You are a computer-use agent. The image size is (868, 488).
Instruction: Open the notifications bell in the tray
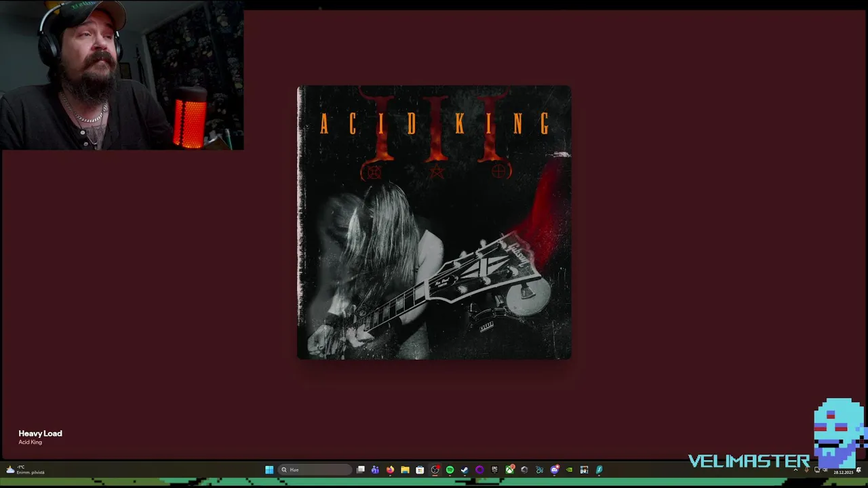pos(859,470)
